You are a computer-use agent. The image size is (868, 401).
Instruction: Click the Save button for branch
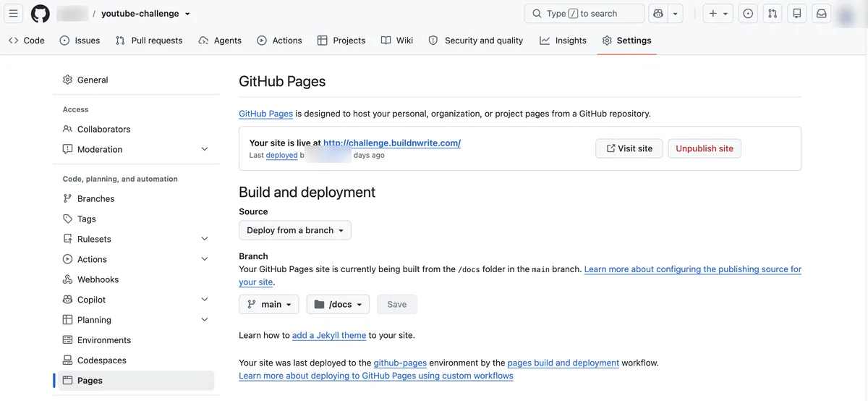coord(397,304)
